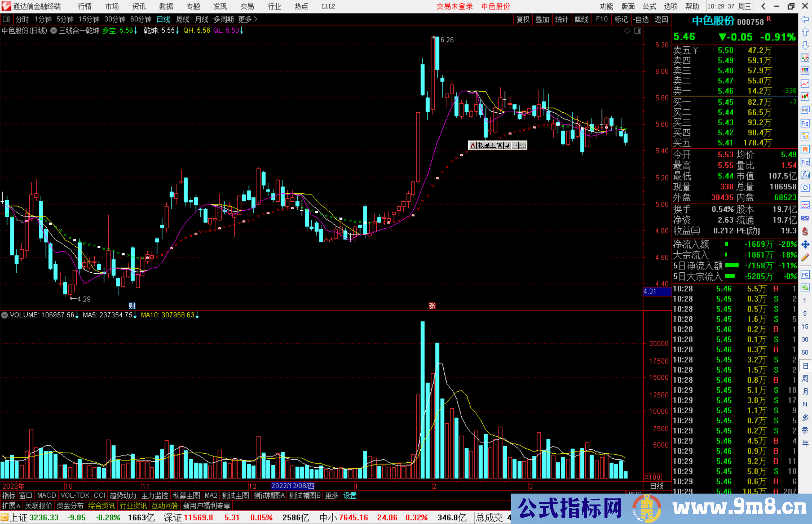The height and width of the screenshot is (524, 812).
Task: Click the up arrow sidebar icon
Action: 805,32
